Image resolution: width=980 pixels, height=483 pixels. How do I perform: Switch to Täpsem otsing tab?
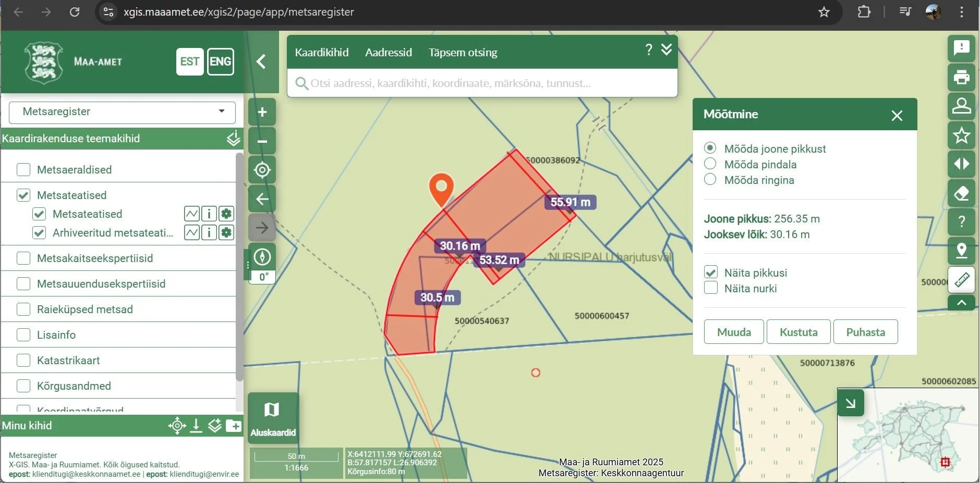463,52
